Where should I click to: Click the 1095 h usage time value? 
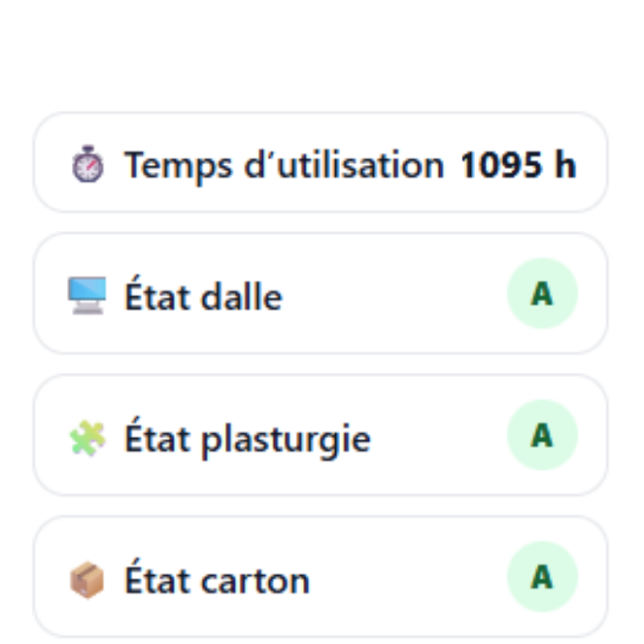pos(518,165)
